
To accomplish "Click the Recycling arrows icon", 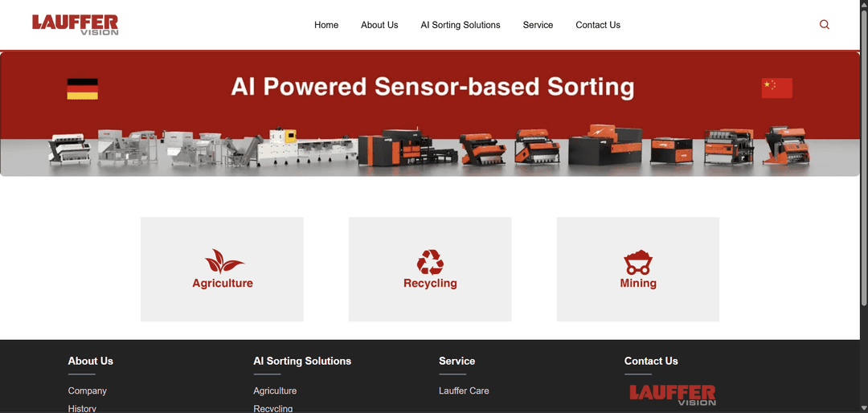I will click(430, 262).
